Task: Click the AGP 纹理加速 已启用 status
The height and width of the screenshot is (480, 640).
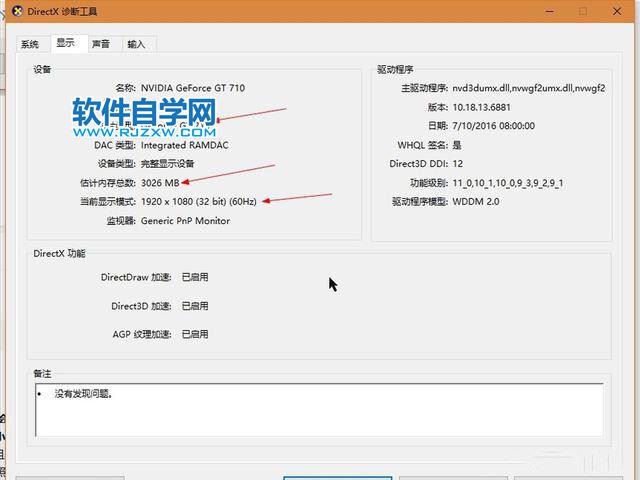Action: pos(195,334)
